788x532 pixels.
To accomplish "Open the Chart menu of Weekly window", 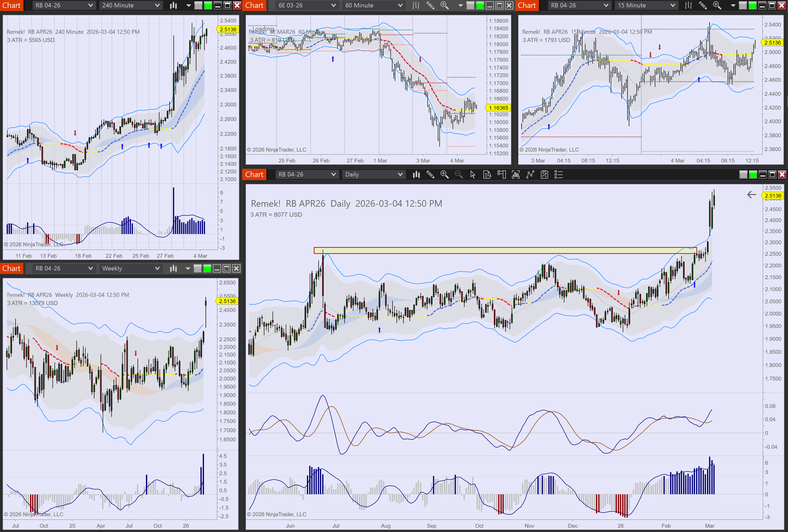I will [12, 269].
